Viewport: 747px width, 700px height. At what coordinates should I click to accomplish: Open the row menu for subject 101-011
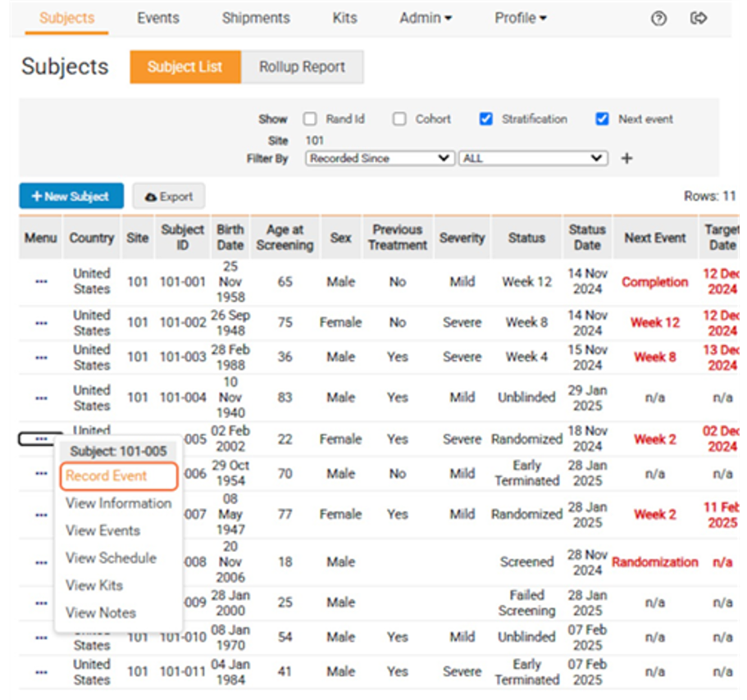41,671
